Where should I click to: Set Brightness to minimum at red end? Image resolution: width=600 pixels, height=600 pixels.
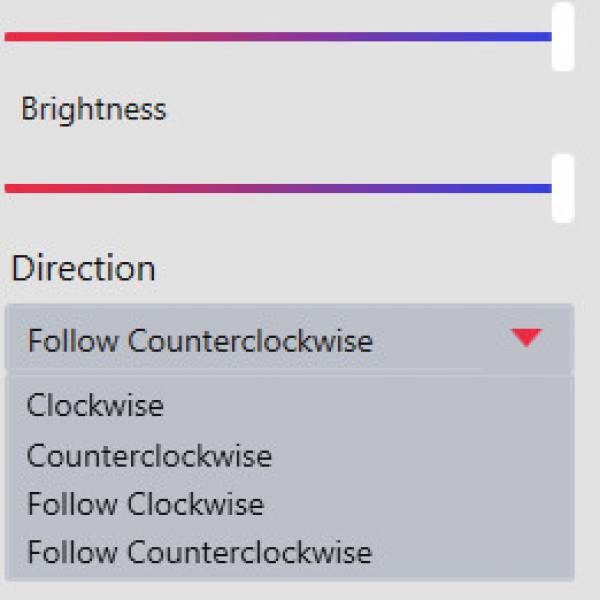coord(8,188)
